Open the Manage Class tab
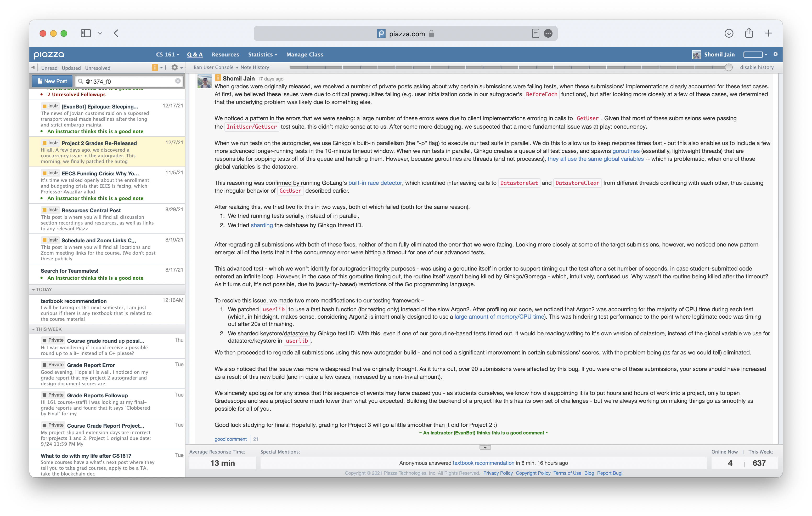Viewport: 812px width, 516px height. coord(304,54)
